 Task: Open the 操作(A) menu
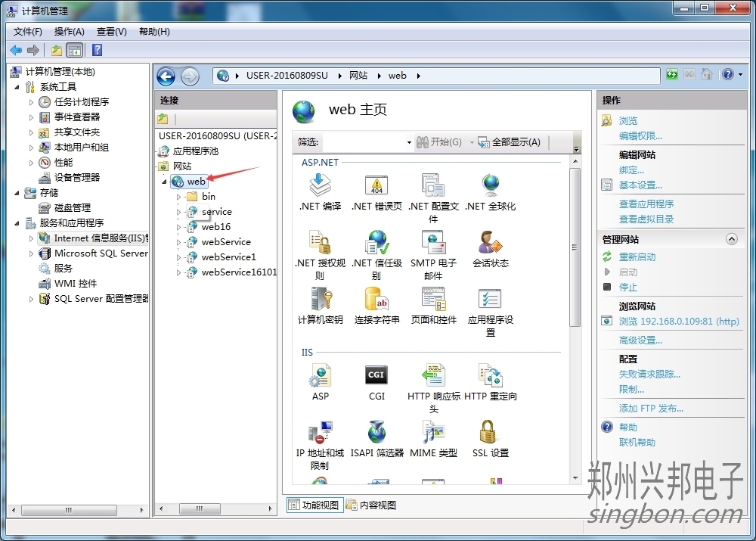[x=69, y=32]
